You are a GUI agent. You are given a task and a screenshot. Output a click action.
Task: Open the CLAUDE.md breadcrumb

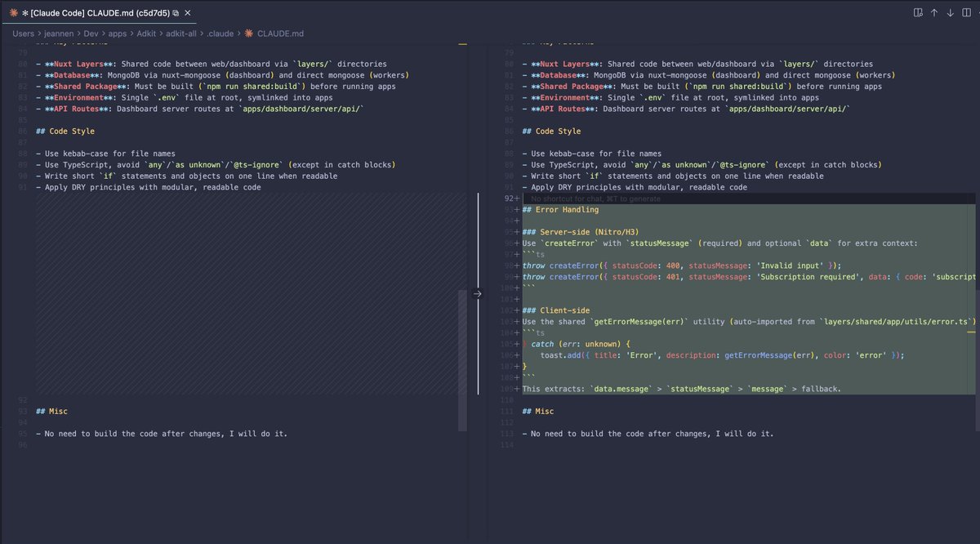pyautogui.click(x=280, y=33)
